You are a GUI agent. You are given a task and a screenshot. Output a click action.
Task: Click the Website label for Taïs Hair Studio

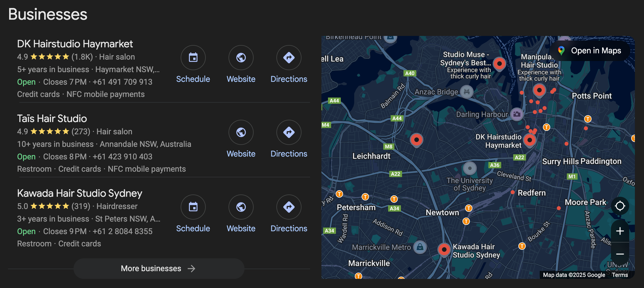(x=241, y=154)
